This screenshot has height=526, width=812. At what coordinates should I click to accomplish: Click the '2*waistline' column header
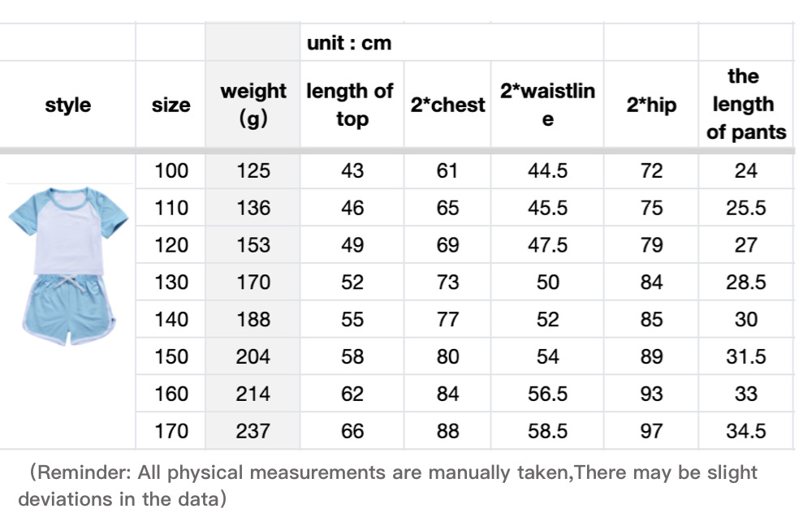tap(547, 105)
